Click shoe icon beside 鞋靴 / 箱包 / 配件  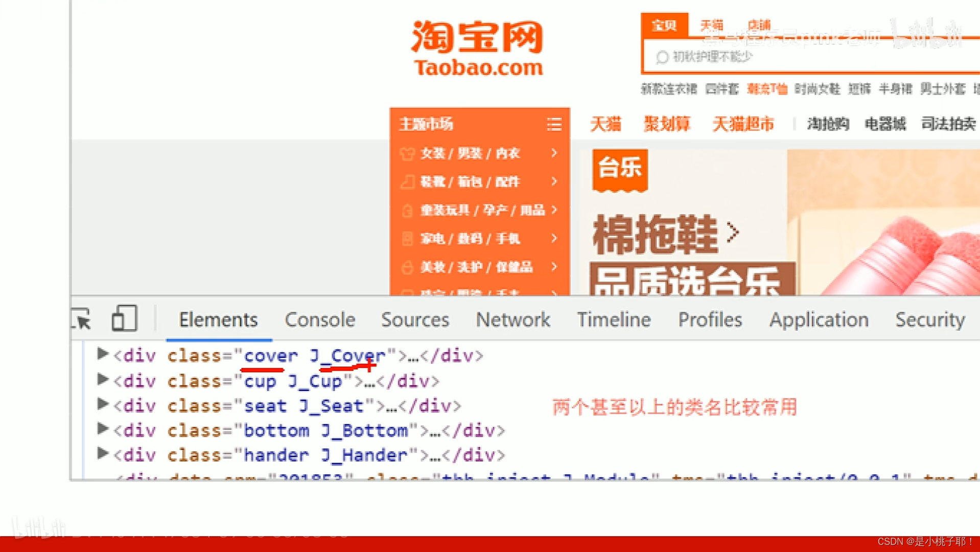(x=407, y=182)
